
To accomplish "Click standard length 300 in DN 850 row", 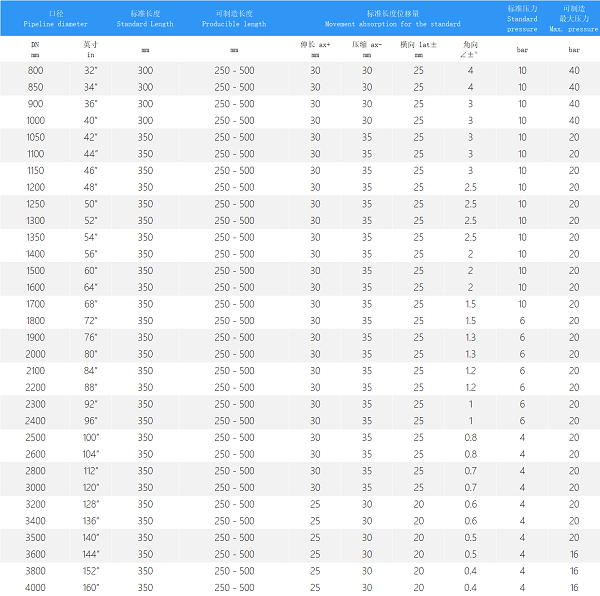I will click(145, 87).
